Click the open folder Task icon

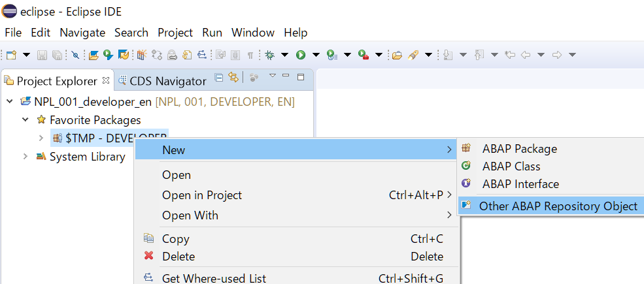[x=397, y=55]
